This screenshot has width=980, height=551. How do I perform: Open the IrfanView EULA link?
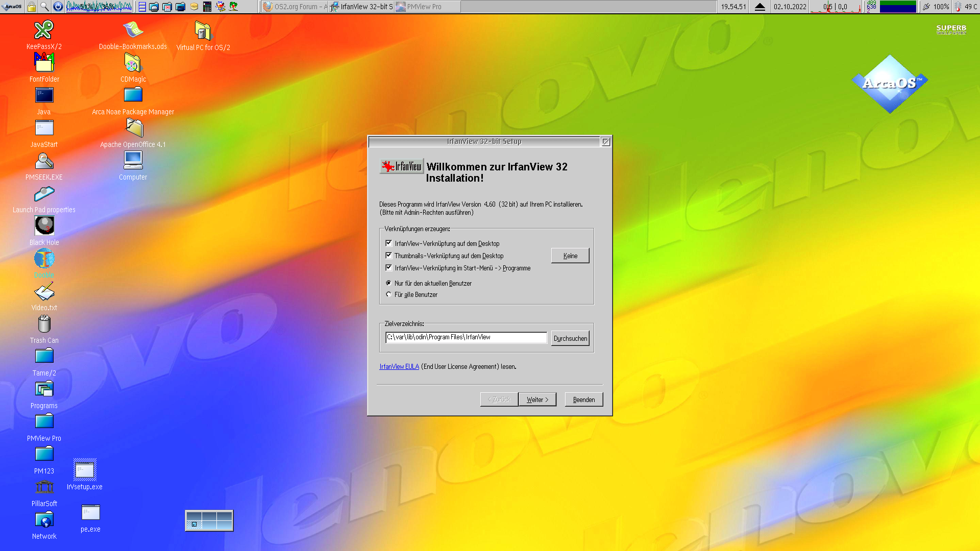tap(399, 367)
